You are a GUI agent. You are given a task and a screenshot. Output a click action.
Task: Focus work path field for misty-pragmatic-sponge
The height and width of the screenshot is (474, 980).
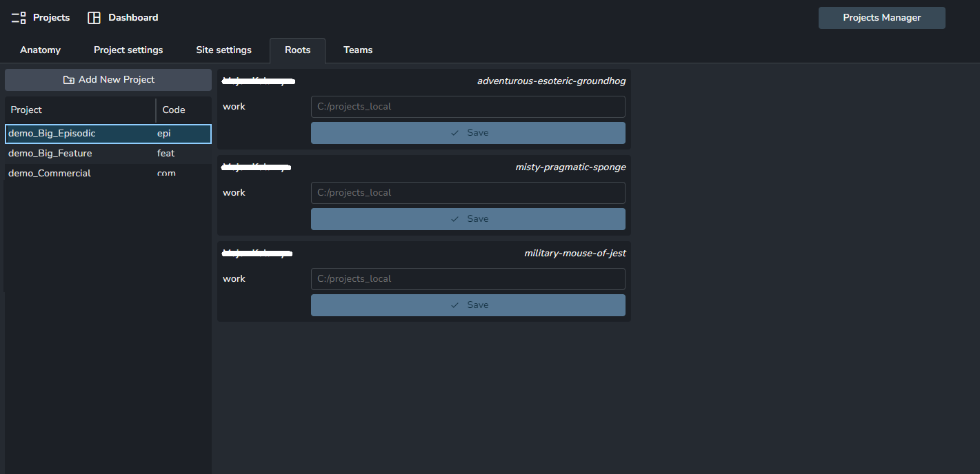(468, 193)
